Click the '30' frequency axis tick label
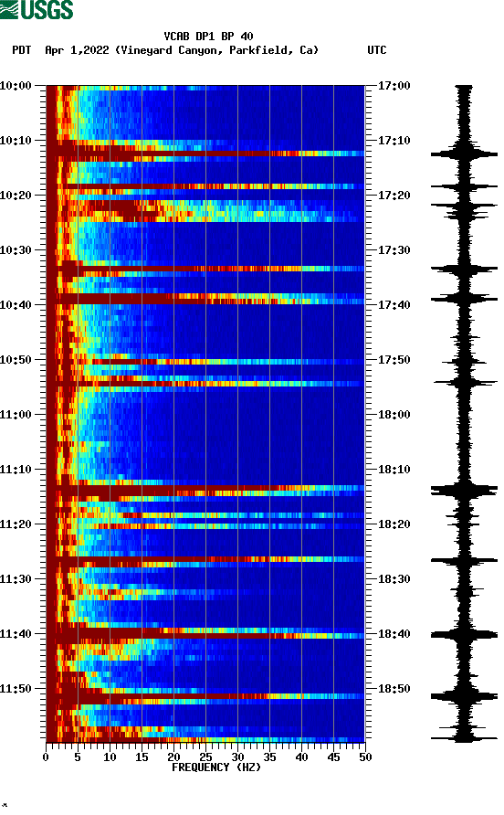Screen dimensions: 504x815 click(237, 757)
